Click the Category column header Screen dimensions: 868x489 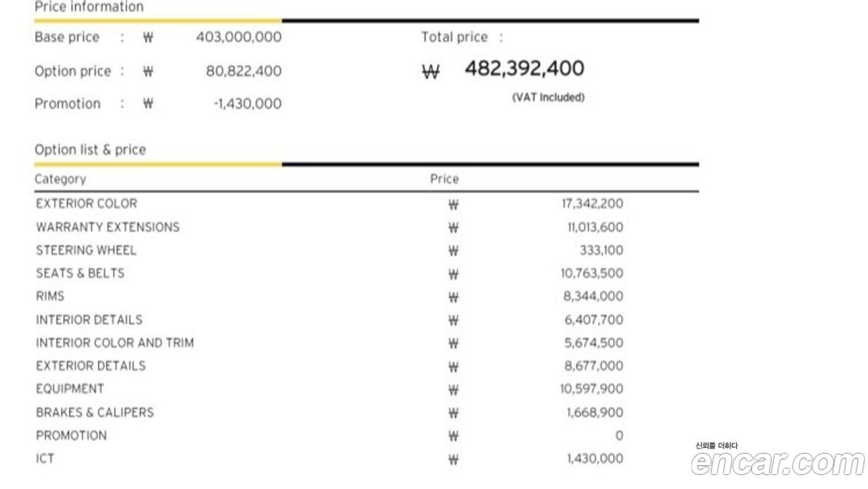click(x=61, y=179)
